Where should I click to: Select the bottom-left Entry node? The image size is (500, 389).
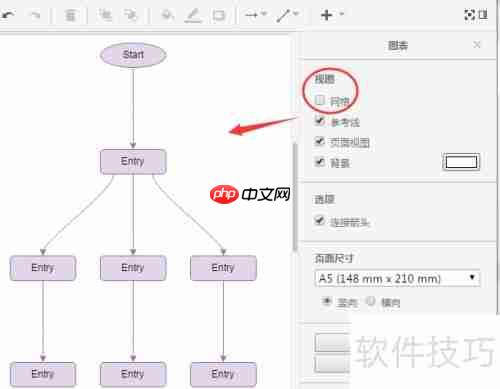(x=43, y=374)
